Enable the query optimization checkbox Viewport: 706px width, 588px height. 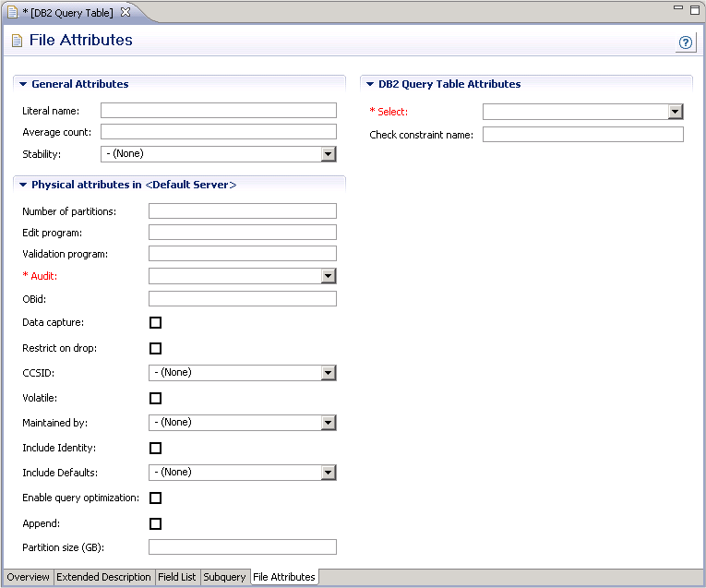click(x=155, y=498)
